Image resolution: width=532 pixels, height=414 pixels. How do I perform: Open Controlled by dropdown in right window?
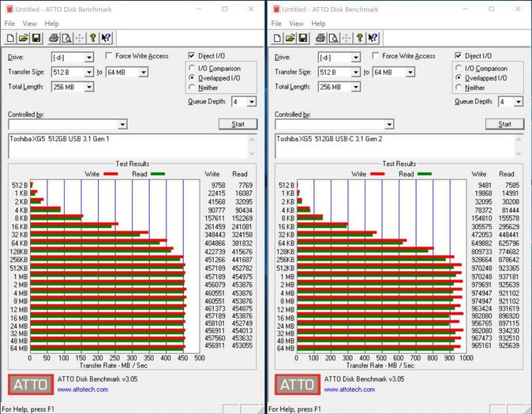tap(389, 125)
